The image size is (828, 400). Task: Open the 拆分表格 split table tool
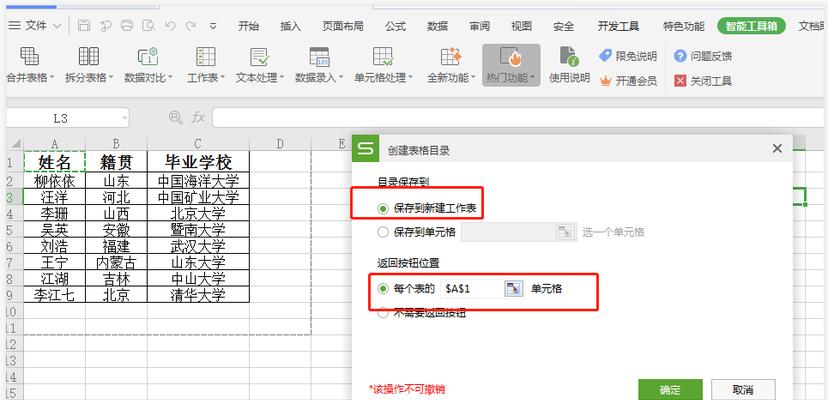click(x=89, y=66)
